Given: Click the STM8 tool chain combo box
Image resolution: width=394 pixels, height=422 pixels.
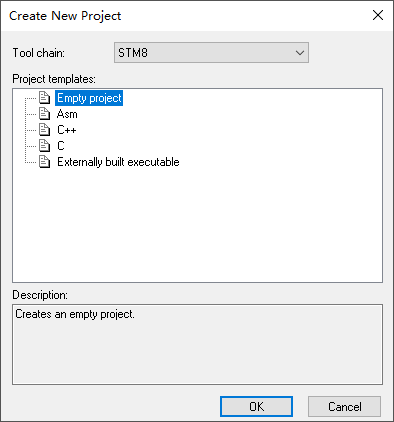Looking at the screenshot, I should [x=211, y=53].
